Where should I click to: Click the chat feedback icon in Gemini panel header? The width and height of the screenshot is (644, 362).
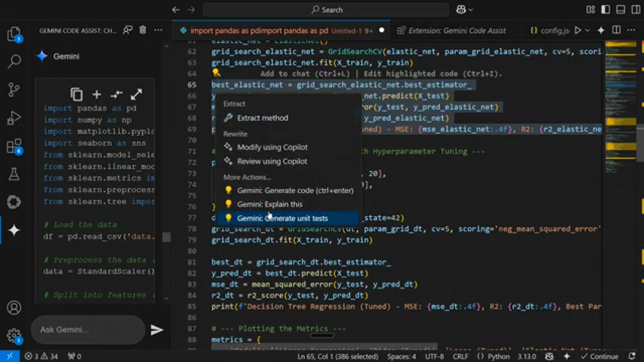[128, 30]
